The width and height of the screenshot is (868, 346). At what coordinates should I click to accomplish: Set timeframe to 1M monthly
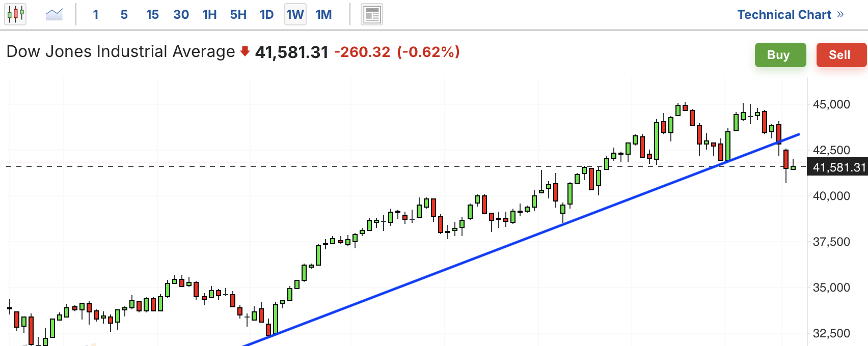click(323, 15)
